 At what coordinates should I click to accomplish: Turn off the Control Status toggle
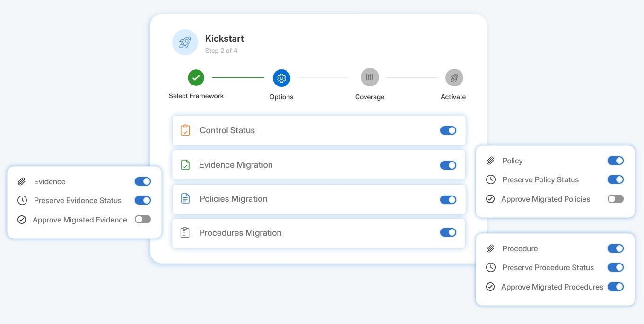448,130
